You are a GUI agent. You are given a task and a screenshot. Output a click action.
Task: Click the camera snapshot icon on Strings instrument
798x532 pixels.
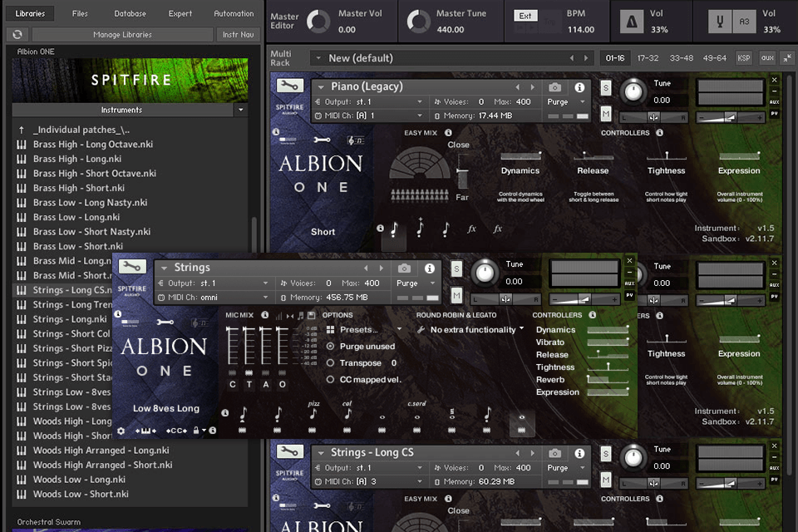click(404, 268)
